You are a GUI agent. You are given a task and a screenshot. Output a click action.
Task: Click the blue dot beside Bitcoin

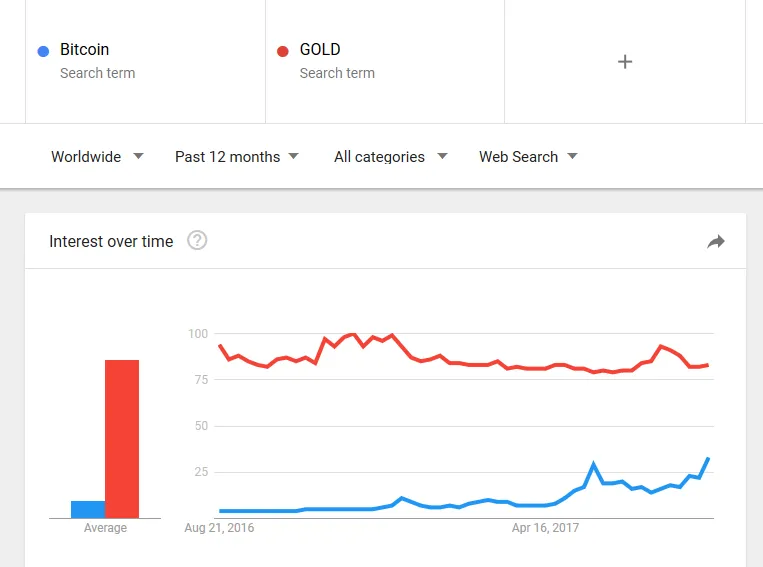(43, 50)
